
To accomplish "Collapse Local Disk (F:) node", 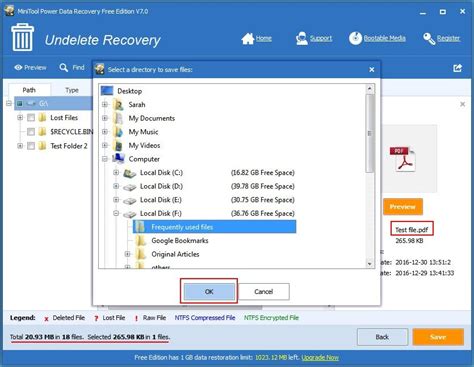I will tap(116, 213).
